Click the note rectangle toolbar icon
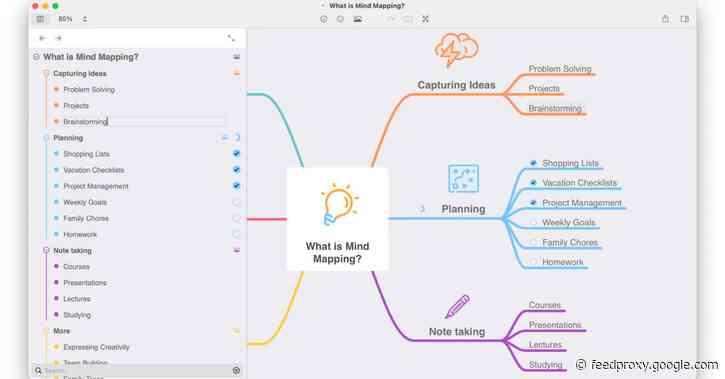 408,19
